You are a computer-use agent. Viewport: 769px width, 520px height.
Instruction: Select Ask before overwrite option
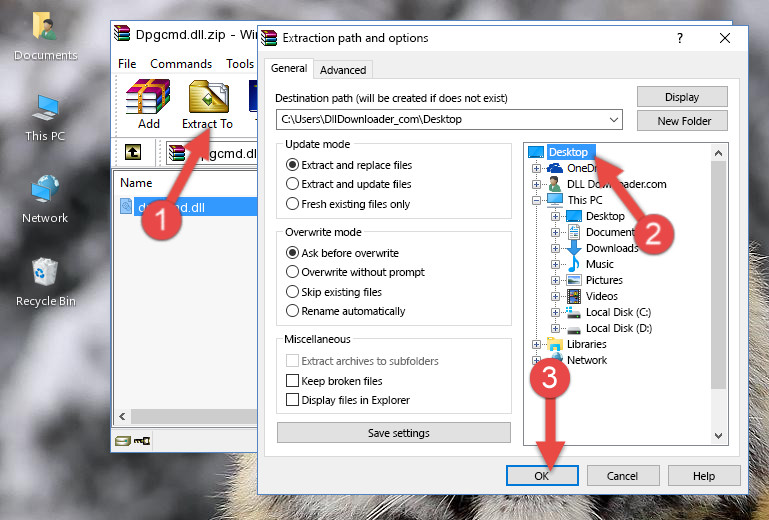pos(292,253)
